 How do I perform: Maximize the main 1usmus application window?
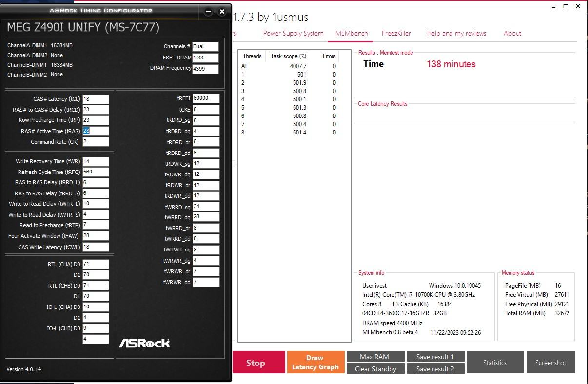(566, 7)
